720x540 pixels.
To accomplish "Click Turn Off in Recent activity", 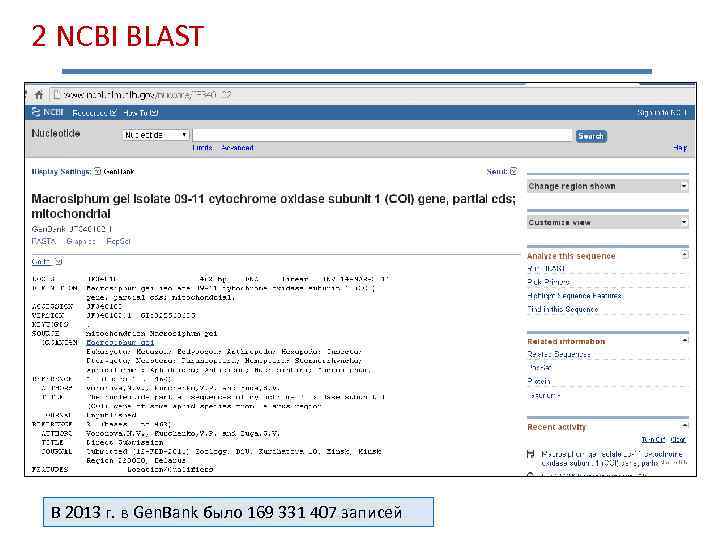I will (x=653, y=439).
